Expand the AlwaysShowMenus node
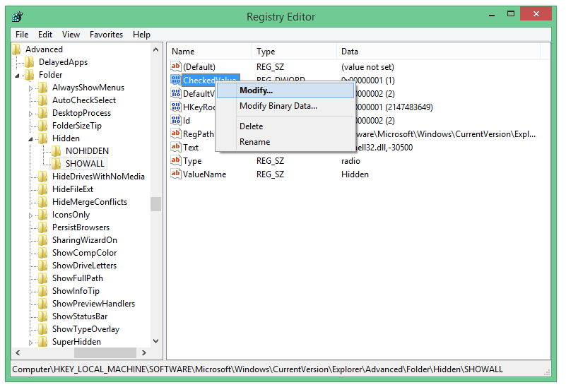The image size is (566, 392). (30, 88)
